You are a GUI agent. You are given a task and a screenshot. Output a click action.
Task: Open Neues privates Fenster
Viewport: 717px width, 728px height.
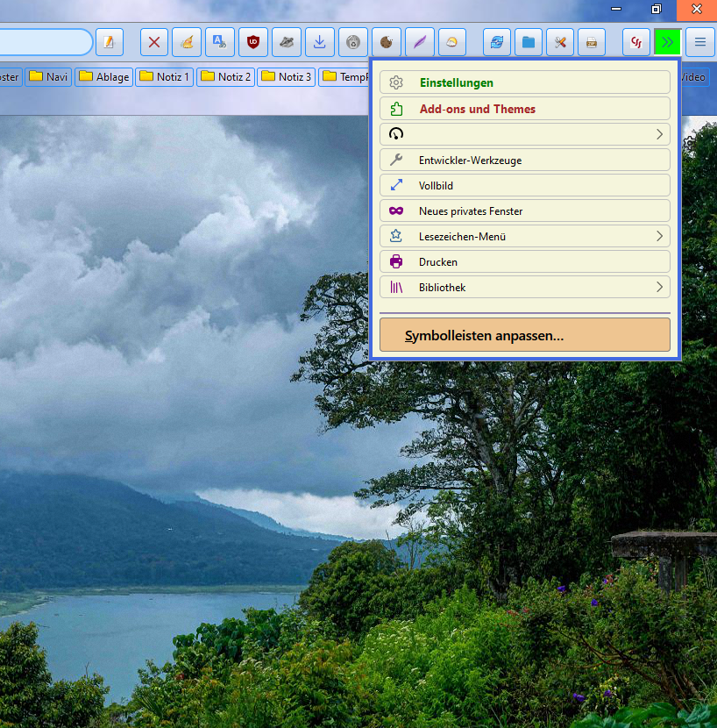pos(525,211)
